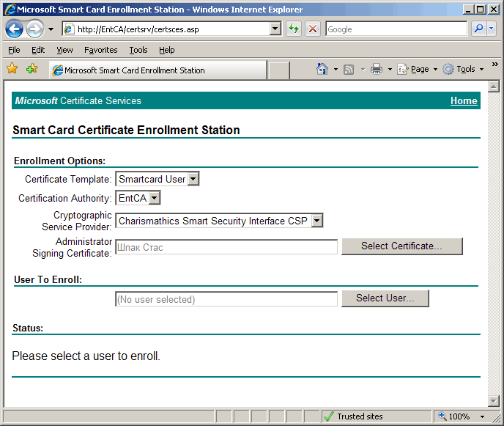The image size is (504, 426).
Task: Open the Favorites menu
Action: pos(100,50)
